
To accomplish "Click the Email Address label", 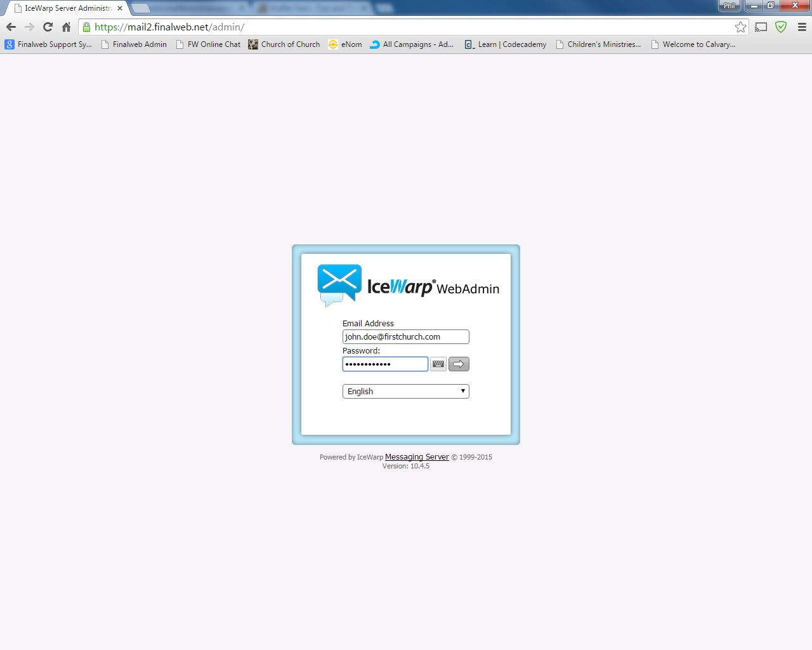I will pyautogui.click(x=368, y=323).
